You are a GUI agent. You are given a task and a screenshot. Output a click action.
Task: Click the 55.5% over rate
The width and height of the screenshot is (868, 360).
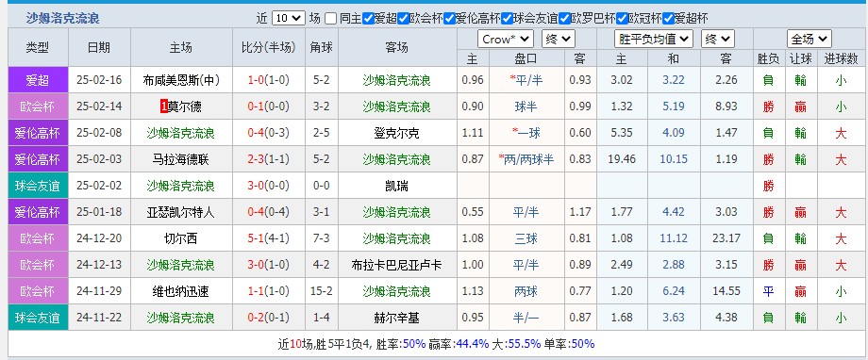pyautogui.click(x=525, y=343)
